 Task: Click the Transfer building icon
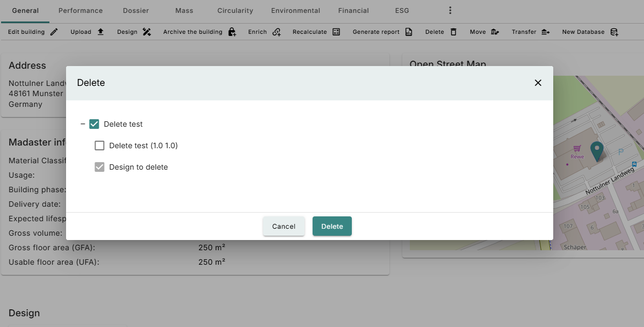coord(545,32)
